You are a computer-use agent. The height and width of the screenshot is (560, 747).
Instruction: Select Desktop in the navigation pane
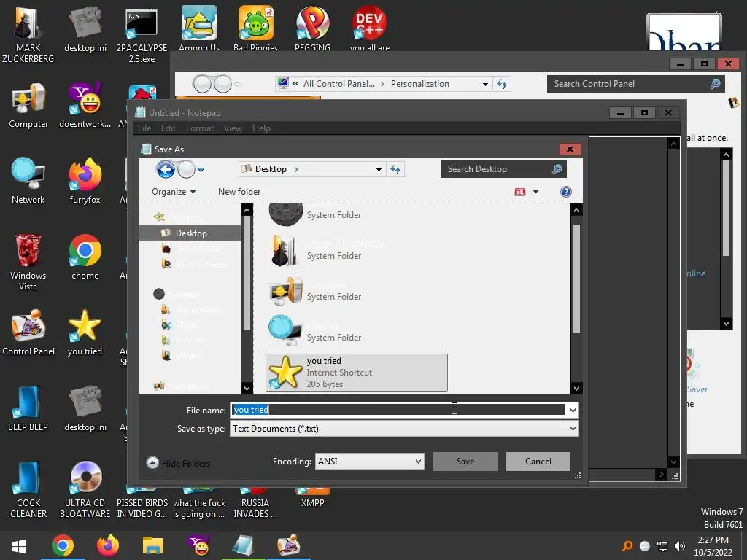point(190,233)
